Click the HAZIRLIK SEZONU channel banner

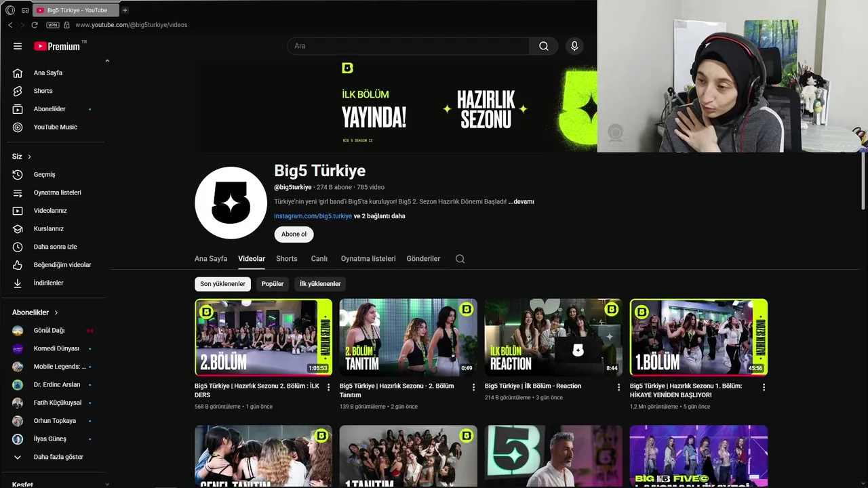point(396,107)
